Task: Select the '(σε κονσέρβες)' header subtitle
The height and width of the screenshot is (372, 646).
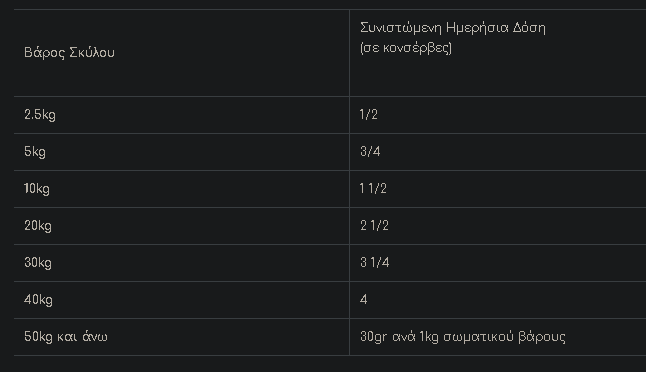Action: (x=406, y=48)
